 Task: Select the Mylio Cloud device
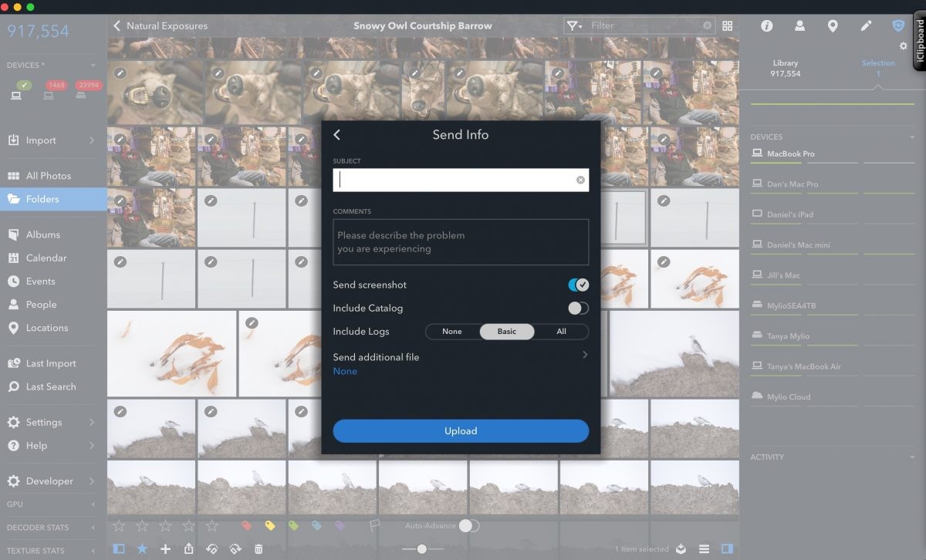(789, 396)
